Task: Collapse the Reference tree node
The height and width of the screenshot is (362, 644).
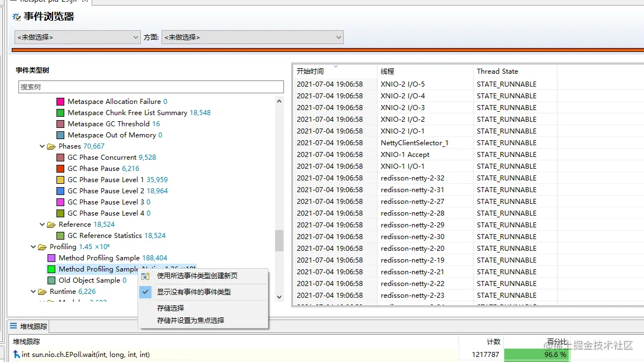Action: point(42,225)
